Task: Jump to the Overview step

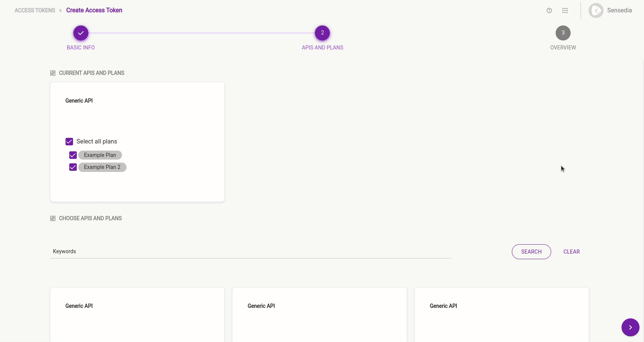Action: [563, 33]
